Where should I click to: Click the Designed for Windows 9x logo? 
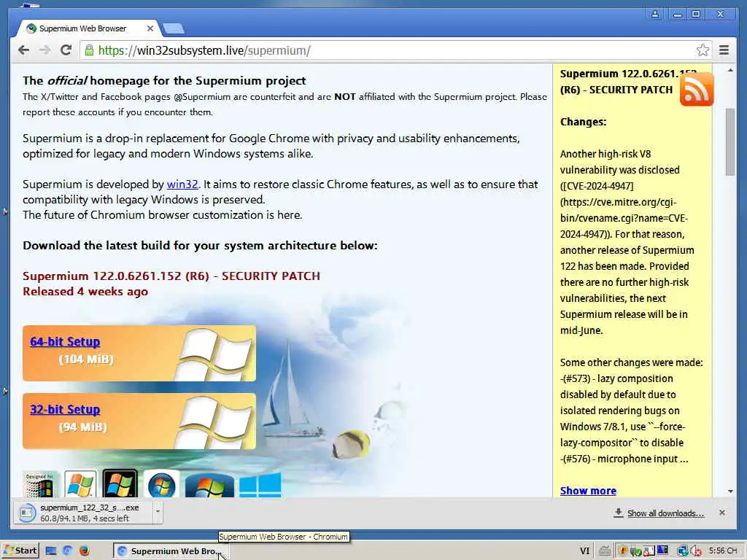40,484
